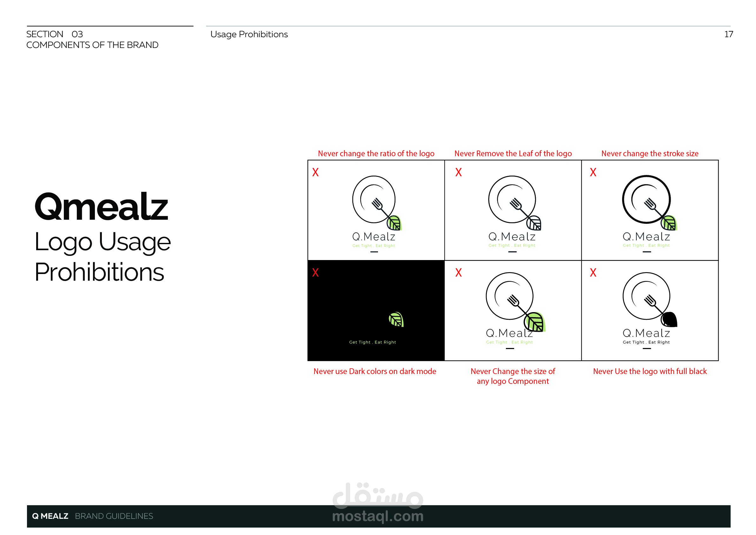
Task: Click 'Never Remove the Leaf of the logo' caption
Action: pos(513,154)
